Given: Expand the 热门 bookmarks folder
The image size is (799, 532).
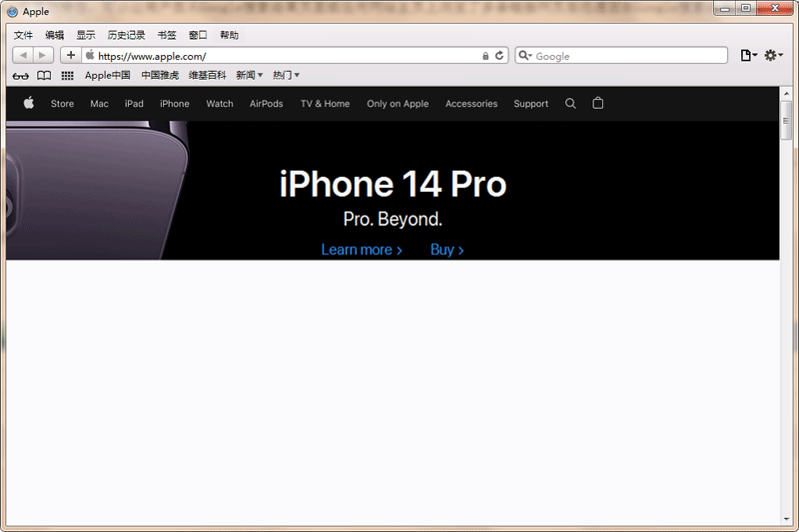Looking at the screenshot, I should tap(286, 75).
